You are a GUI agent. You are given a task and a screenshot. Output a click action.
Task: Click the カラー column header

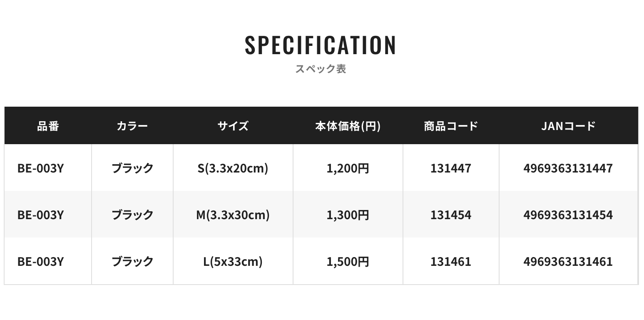coord(132,126)
